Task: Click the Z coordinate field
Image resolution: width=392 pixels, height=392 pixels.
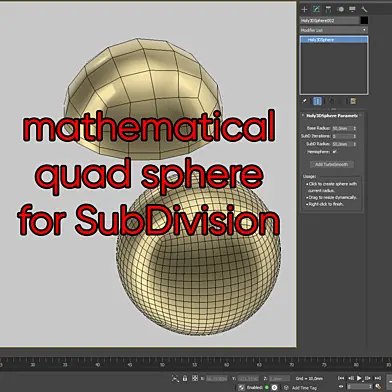Action: pyautogui.click(x=279, y=379)
